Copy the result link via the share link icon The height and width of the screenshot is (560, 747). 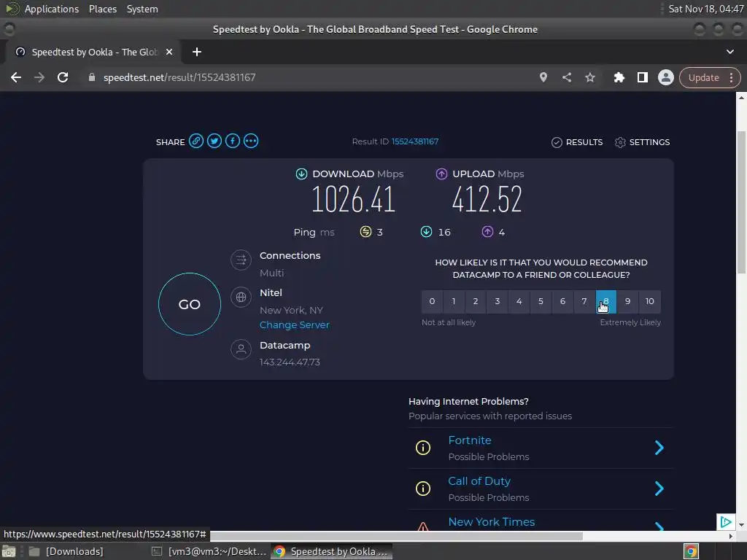coord(196,141)
